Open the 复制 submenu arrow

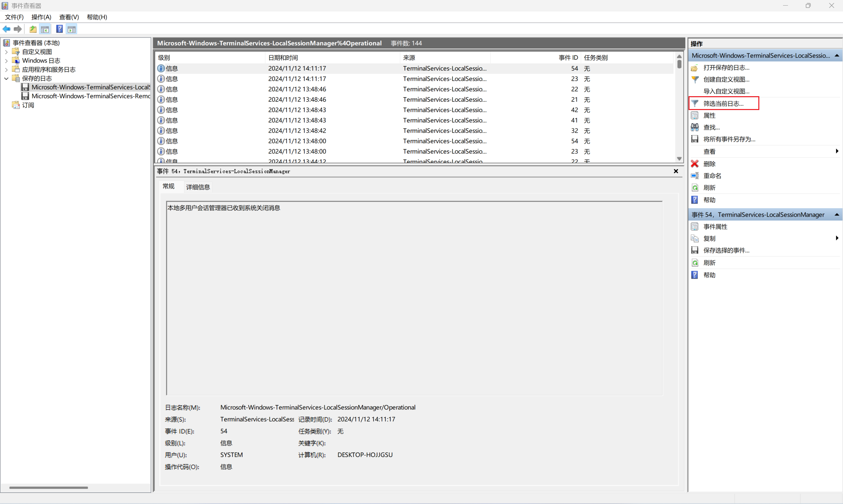pyautogui.click(x=837, y=238)
